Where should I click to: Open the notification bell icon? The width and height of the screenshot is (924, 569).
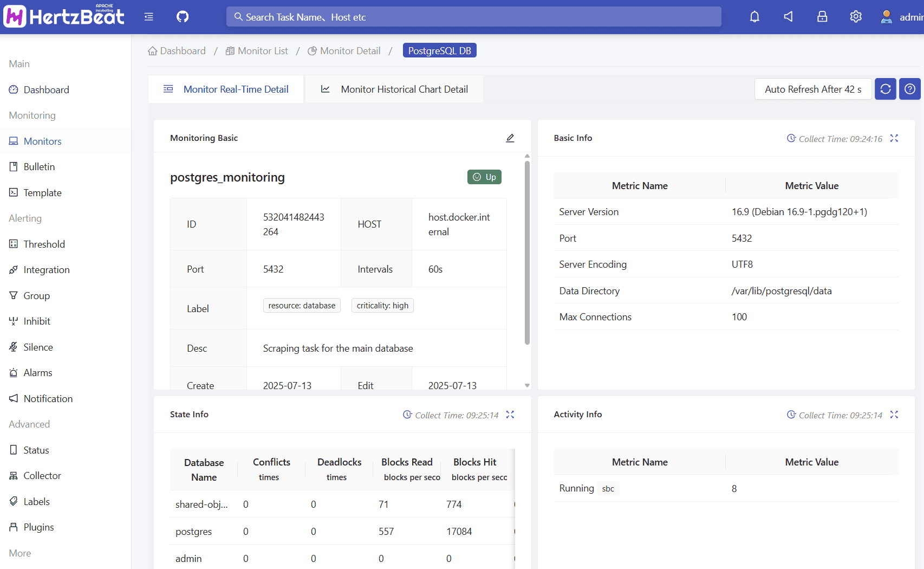(x=754, y=17)
